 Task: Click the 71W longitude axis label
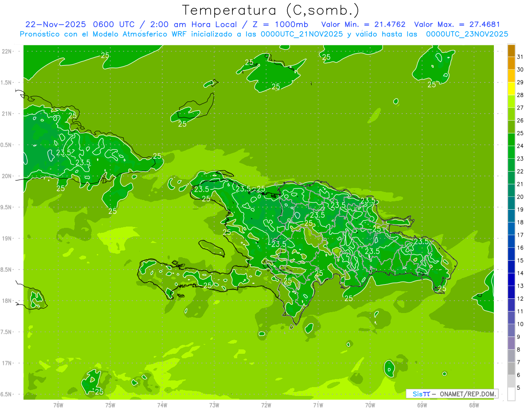[x=318, y=405]
